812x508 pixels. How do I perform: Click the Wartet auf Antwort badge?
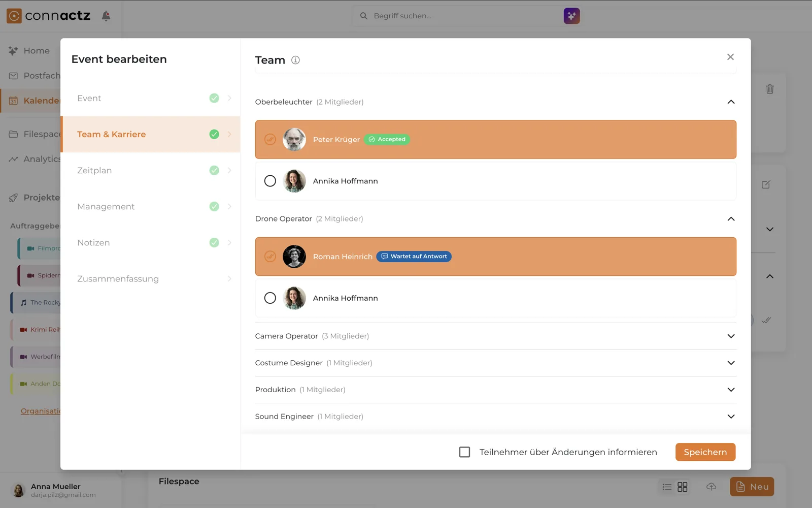coord(414,257)
